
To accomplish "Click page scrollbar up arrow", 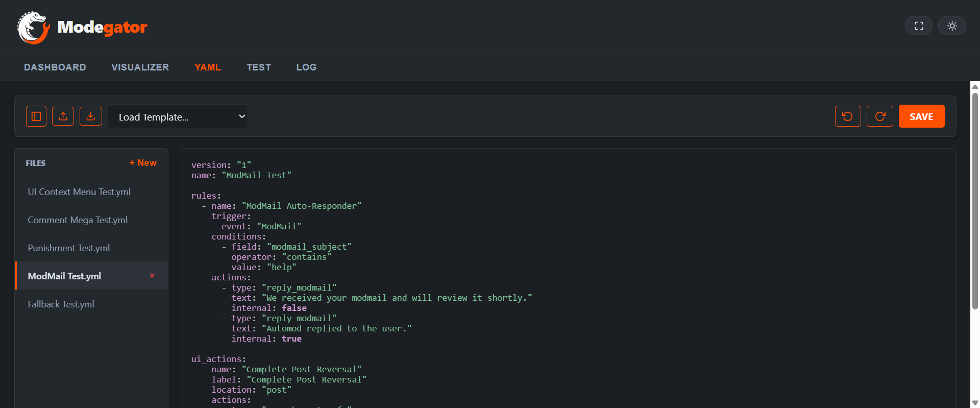I will (x=975, y=86).
